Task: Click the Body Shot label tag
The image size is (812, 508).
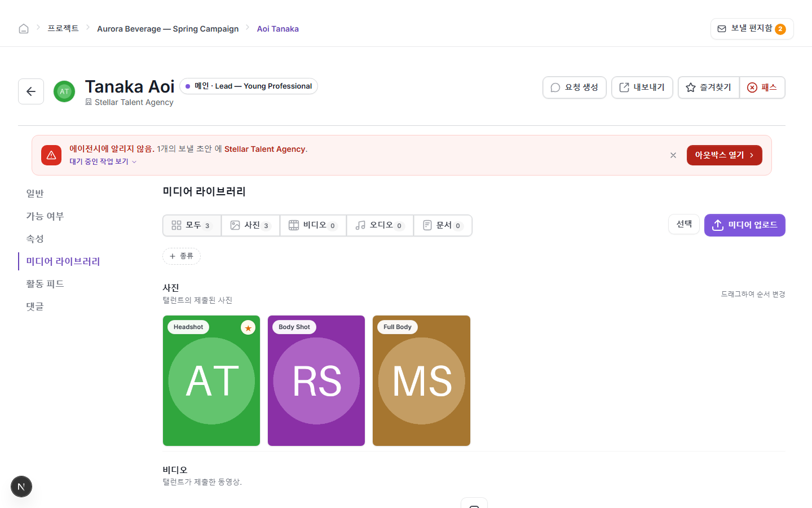Action: click(x=294, y=327)
